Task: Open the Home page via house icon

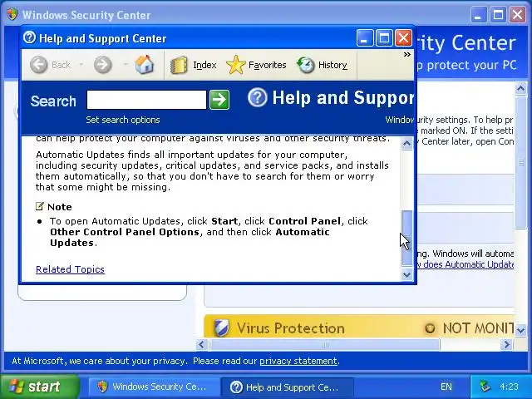Action: [144, 65]
